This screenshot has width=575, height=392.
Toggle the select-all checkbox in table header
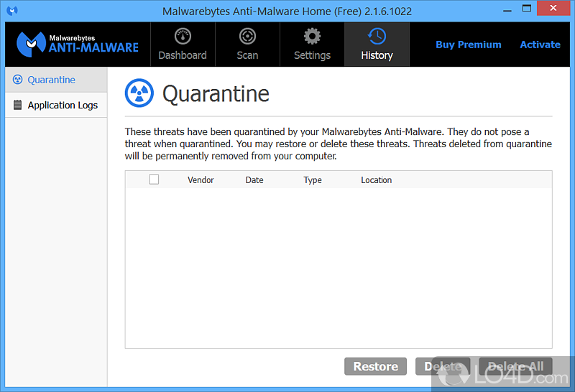pos(154,179)
